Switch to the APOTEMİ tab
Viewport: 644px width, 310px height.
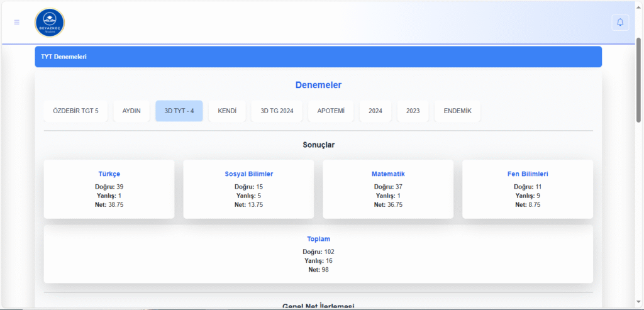pyautogui.click(x=331, y=111)
